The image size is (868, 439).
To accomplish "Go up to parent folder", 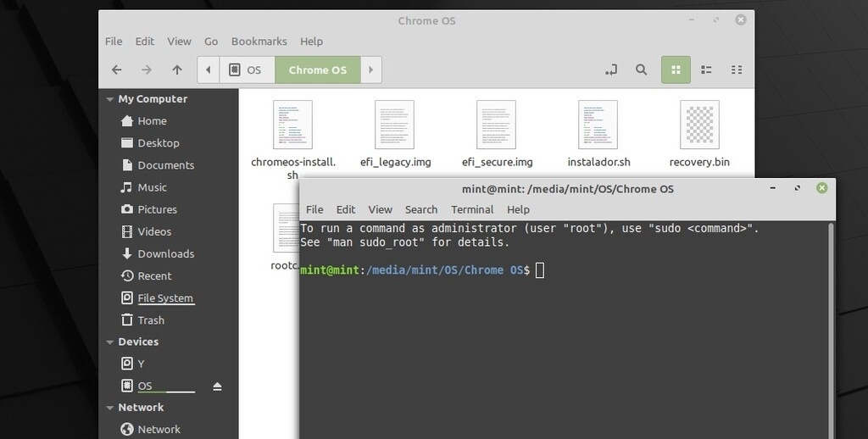I will point(177,69).
